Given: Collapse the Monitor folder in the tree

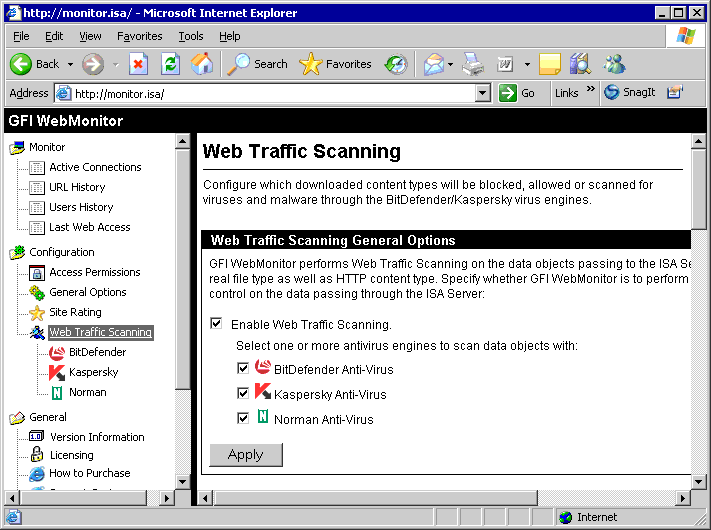Looking at the screenshot, I should [17, 147].
